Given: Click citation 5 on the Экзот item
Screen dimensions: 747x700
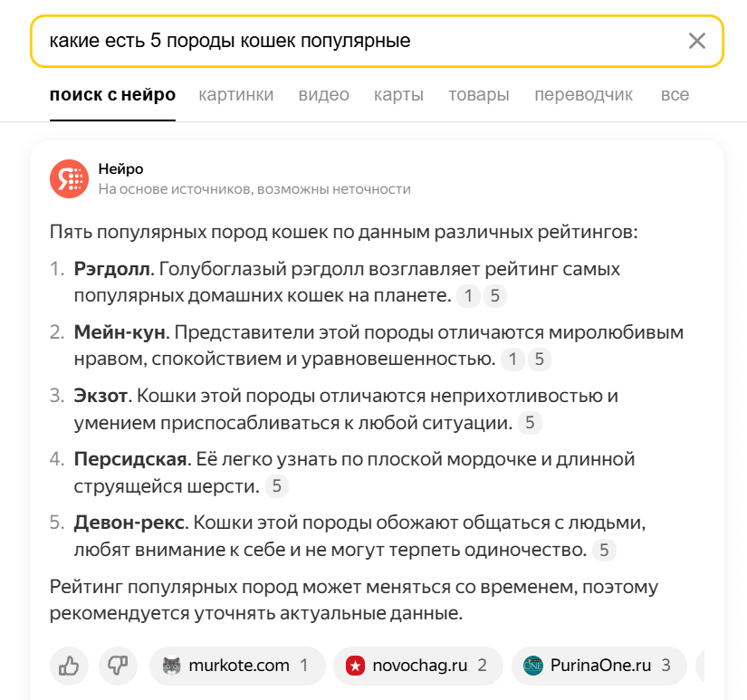Looking at the screenshot, I should (x=530, y=423).
